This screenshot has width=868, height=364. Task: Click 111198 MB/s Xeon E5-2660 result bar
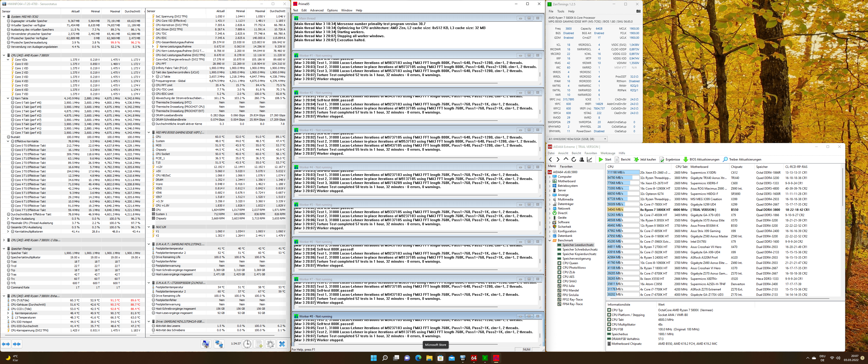(x=623, y=173)
